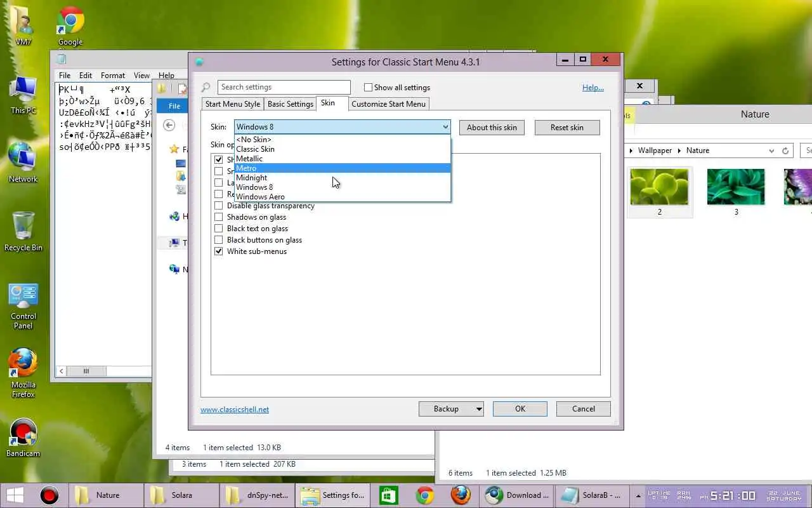
Task: Expand the tray hidden icons arrow
Action: pyautogui.click(x=638, y=495)
